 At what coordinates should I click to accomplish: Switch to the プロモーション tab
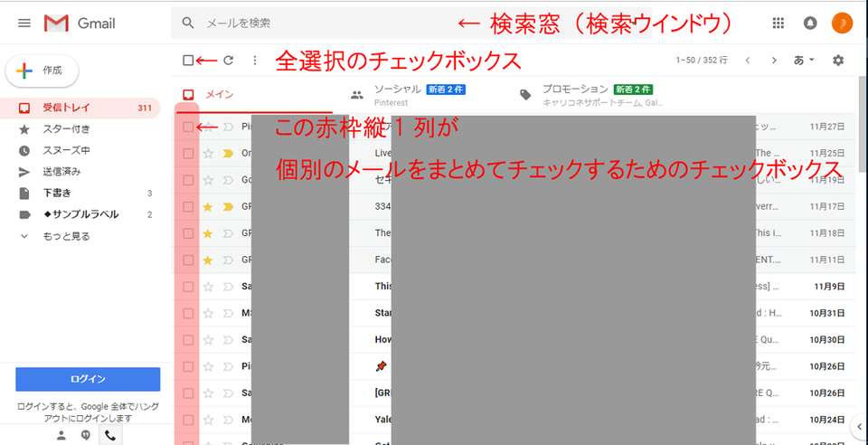click(x=590, y=95)
